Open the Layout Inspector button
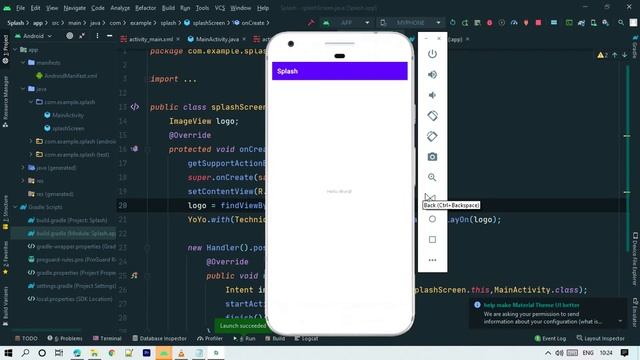 point(600,338)
